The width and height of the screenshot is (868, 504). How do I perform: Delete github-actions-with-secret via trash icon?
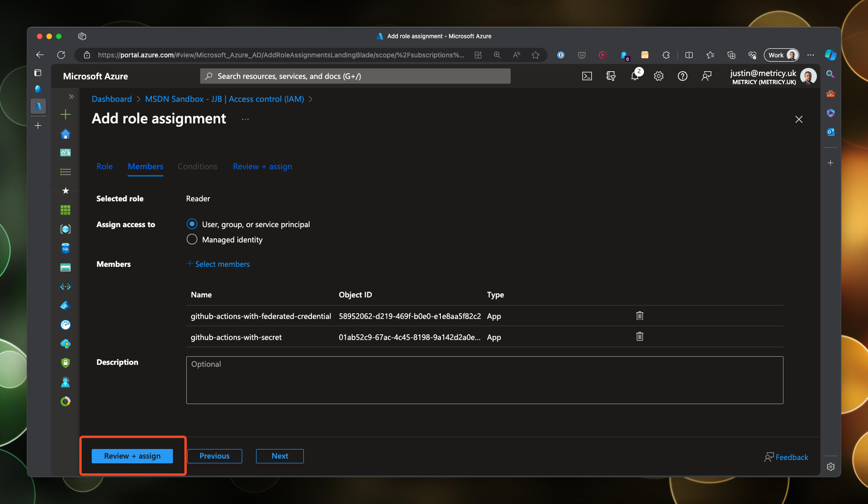tap(640, 337)
